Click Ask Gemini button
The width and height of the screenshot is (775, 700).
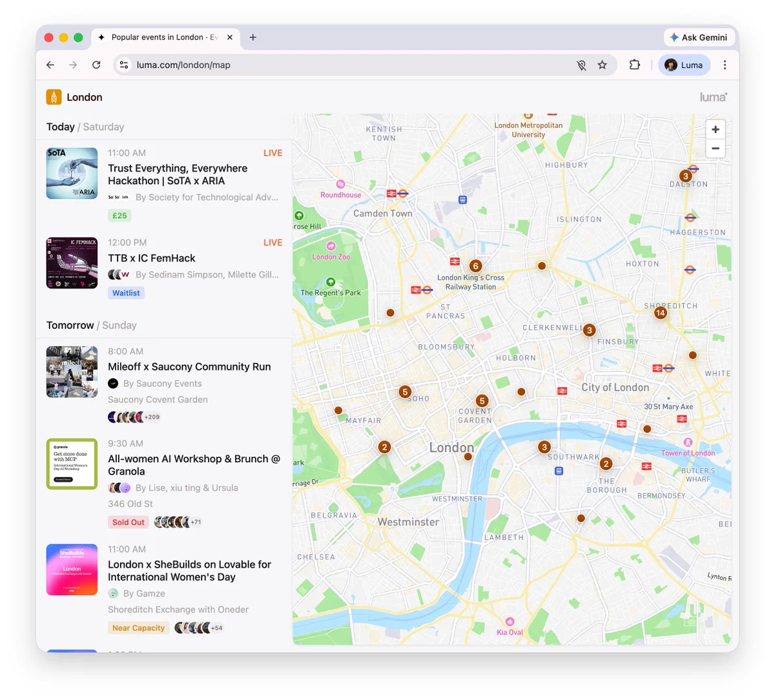pos(699,37)
